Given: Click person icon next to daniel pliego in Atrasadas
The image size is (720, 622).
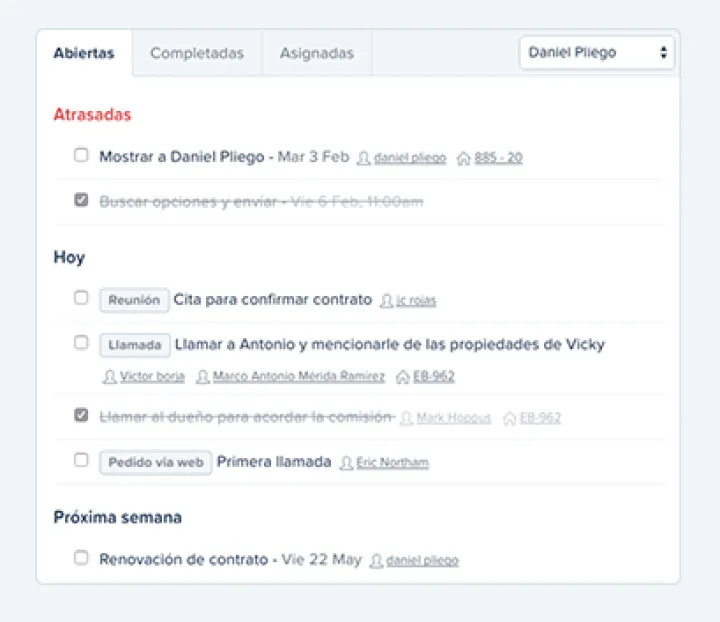Looking at the screenshot, I should click(x=364, y=158).
